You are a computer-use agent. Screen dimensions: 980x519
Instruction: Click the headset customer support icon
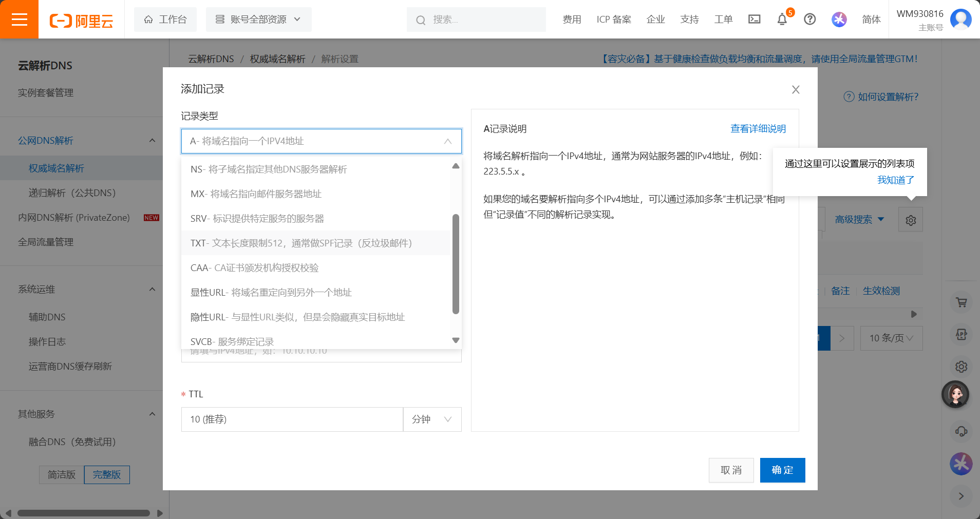point(961,431)
